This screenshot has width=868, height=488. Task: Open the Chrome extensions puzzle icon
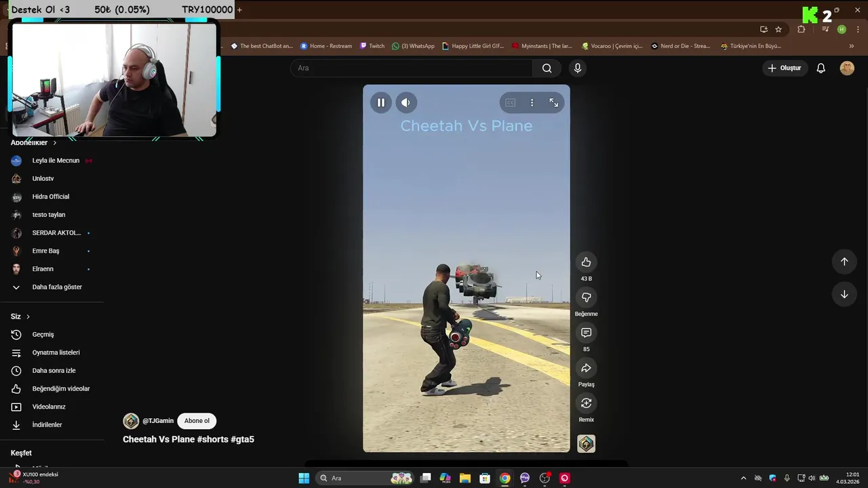coord(802,29)
